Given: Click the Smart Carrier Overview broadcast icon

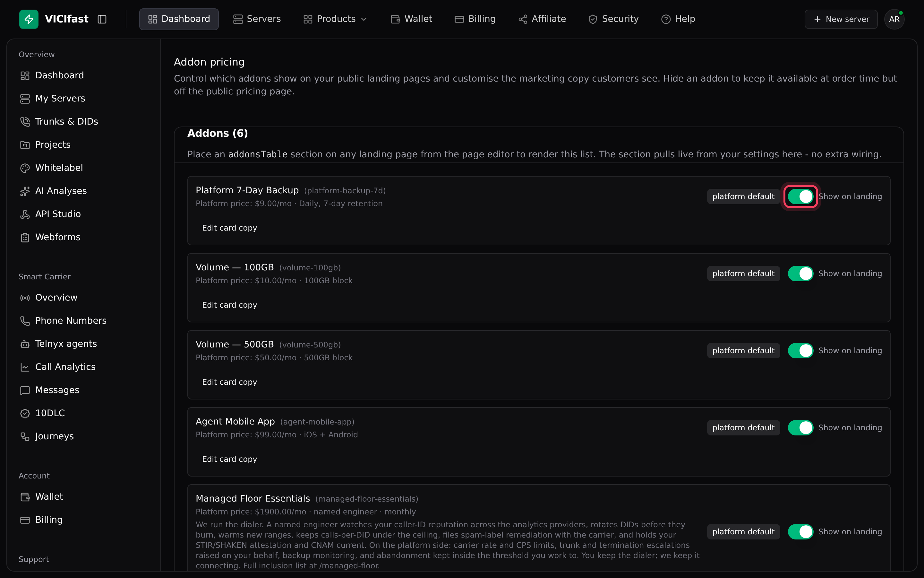Looking at the screenshot, I should (x=25, y=298).
